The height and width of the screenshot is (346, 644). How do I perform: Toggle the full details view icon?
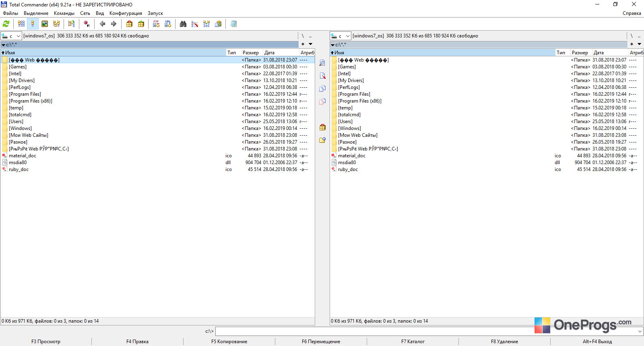click(33, 24)
